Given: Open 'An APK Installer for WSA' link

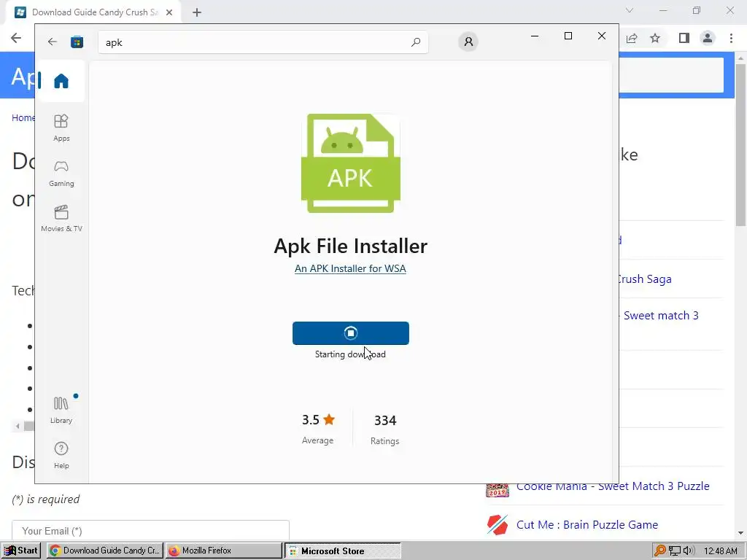Looking at the screenshot, I should [350, 268].
